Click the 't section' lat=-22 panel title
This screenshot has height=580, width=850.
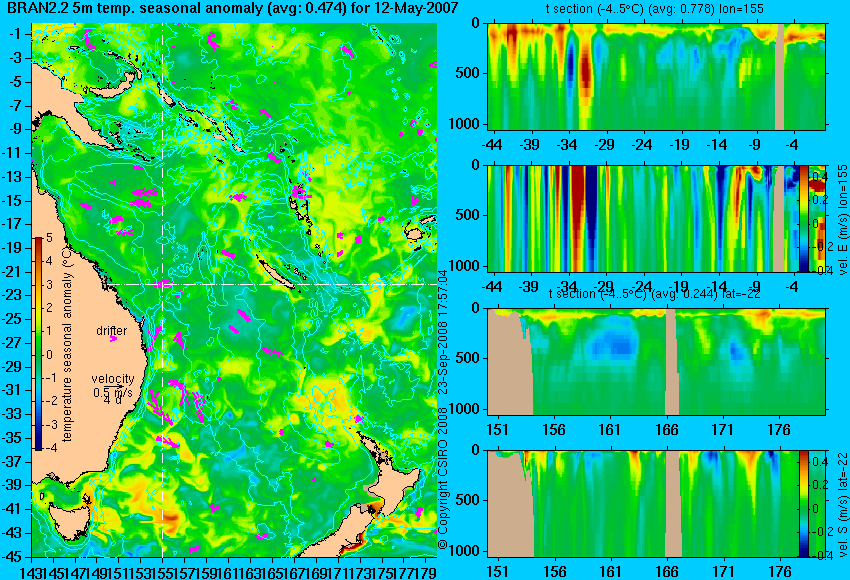click(655, 293)
